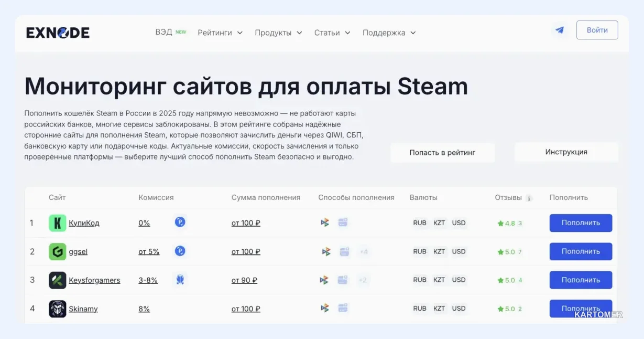Click от 100 ₽ amount in КупиКод row
The image size is (644, 339).
(246, 223)
